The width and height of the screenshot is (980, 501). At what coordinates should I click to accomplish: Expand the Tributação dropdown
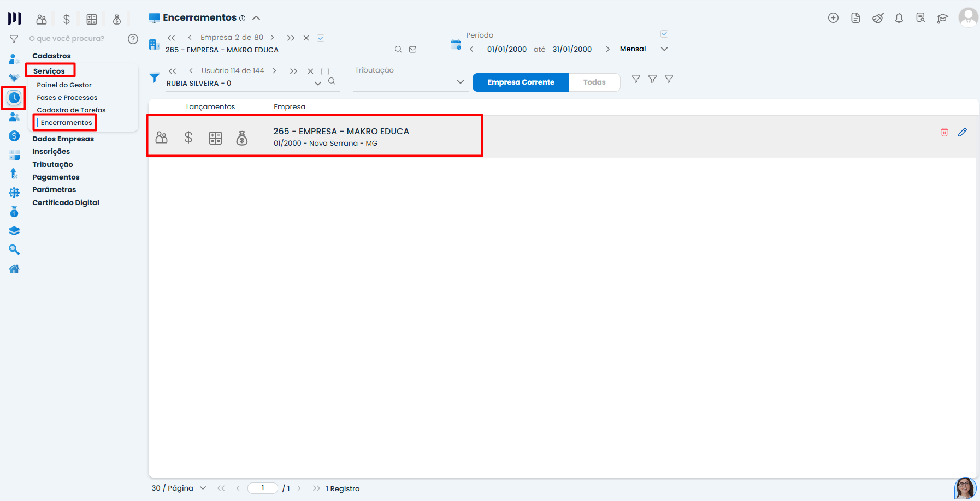point(460,82)
